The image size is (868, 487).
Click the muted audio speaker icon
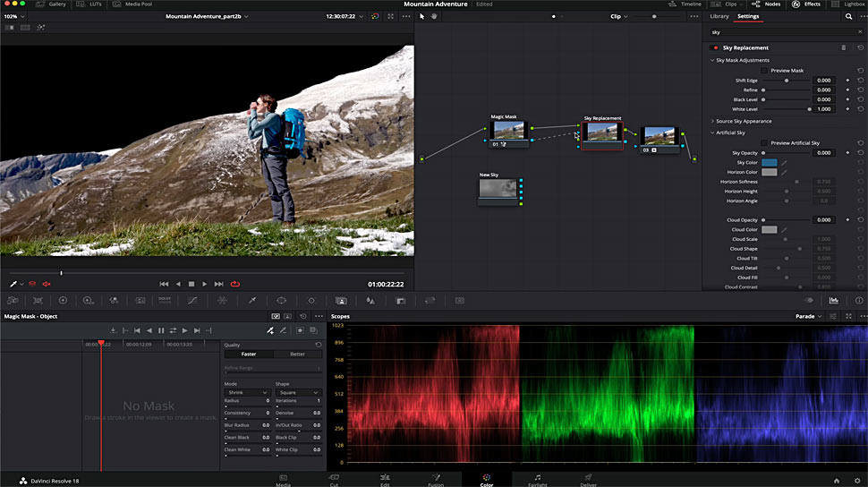tap(46, 284)
